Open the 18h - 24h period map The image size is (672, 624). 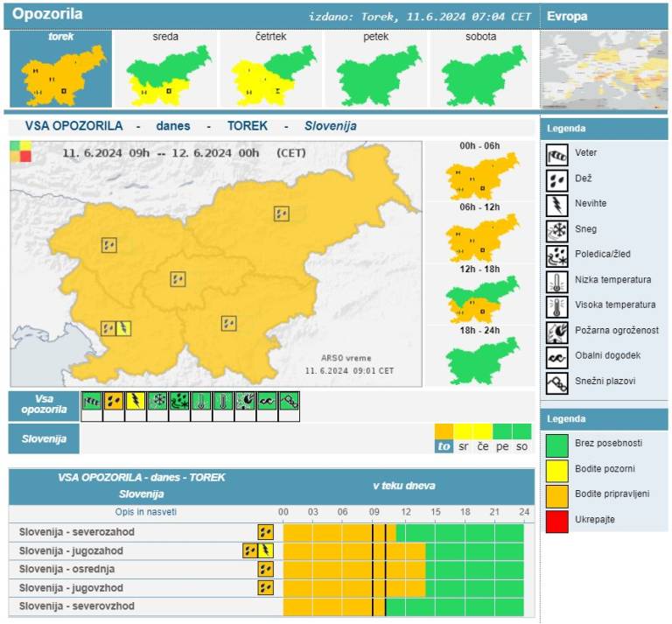tap(478, 359)
